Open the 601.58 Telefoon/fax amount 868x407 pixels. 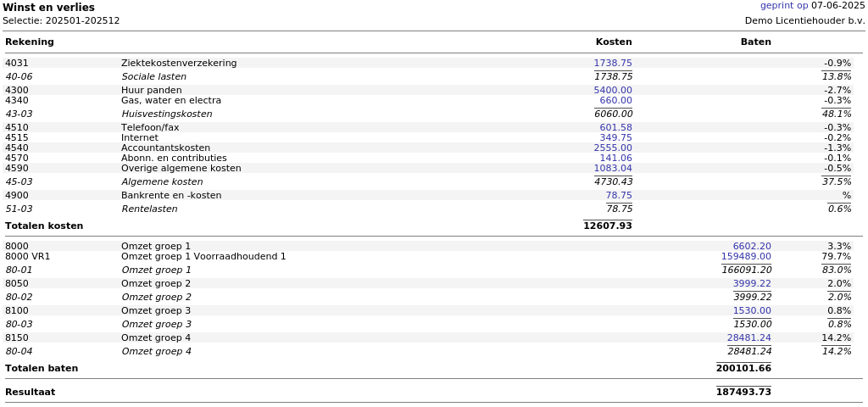tap(615, 127)
